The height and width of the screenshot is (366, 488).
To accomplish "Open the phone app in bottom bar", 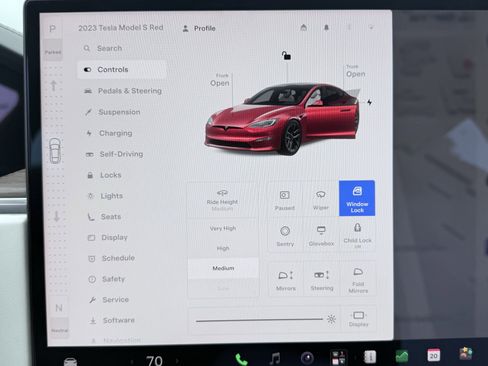I will pos(242,359).
